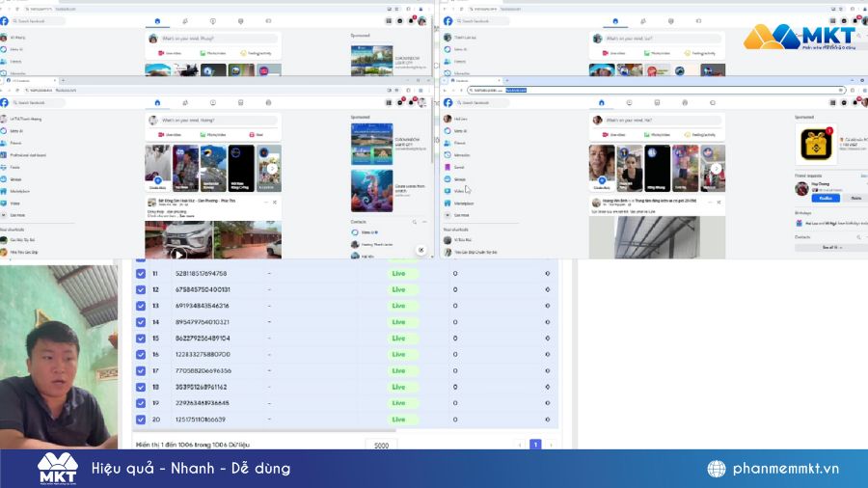Click the blue Confirm friend request button

point(826,198)
